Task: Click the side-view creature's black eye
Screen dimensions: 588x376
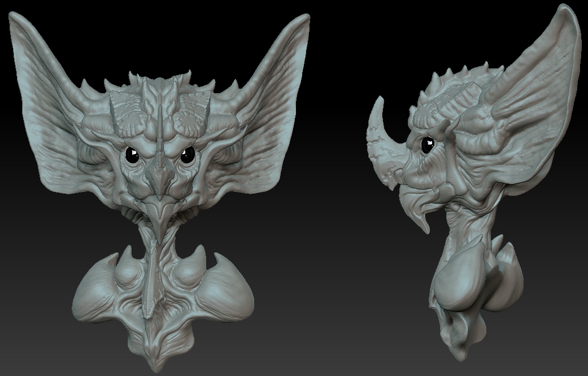Action: pos(427,145)
